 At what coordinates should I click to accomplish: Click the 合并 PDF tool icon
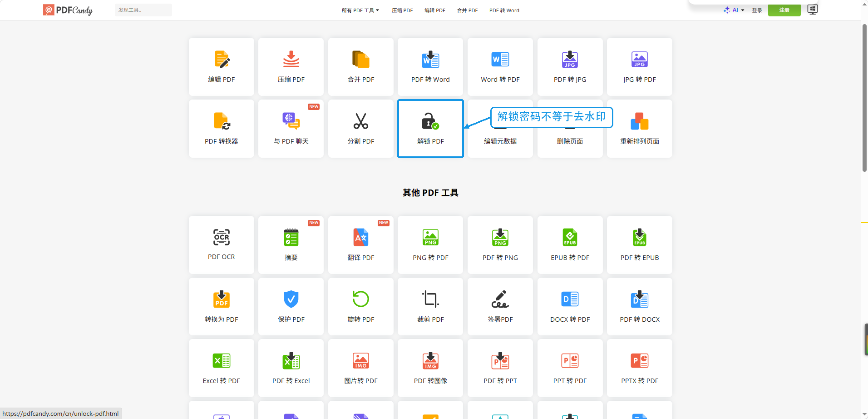361,60
